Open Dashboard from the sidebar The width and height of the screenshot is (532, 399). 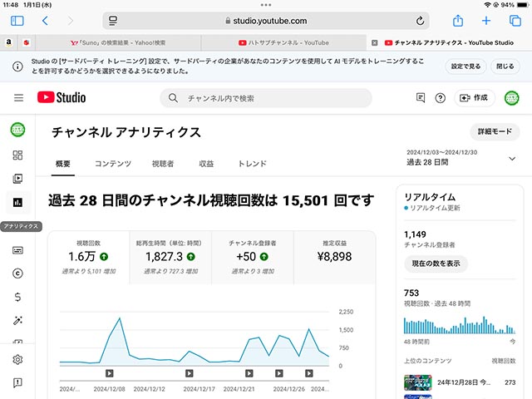(x=17, y=155)
